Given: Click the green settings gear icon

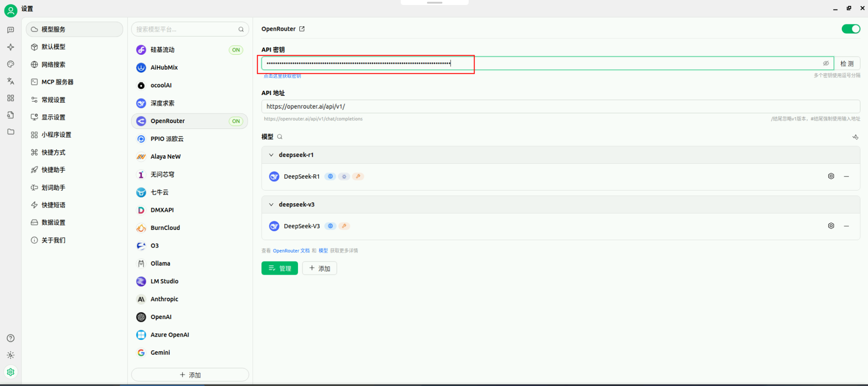Looking at the screenshot, I should pos(11,372).
